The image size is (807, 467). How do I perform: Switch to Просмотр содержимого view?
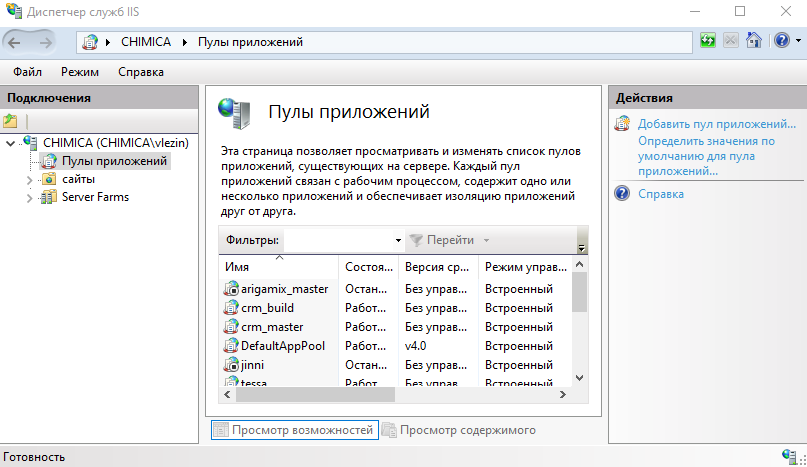(467, 430)
